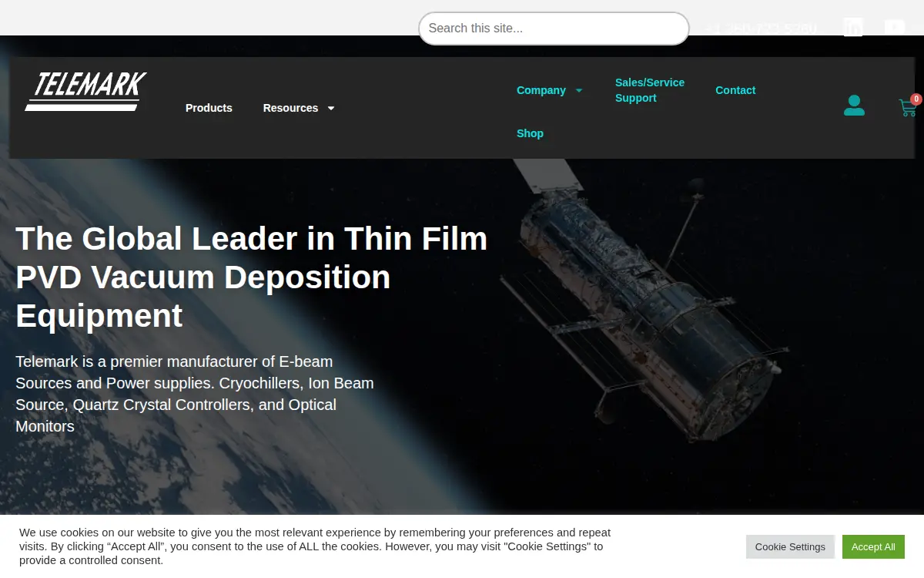Go home via the Telemark logo

coord(85,92)
